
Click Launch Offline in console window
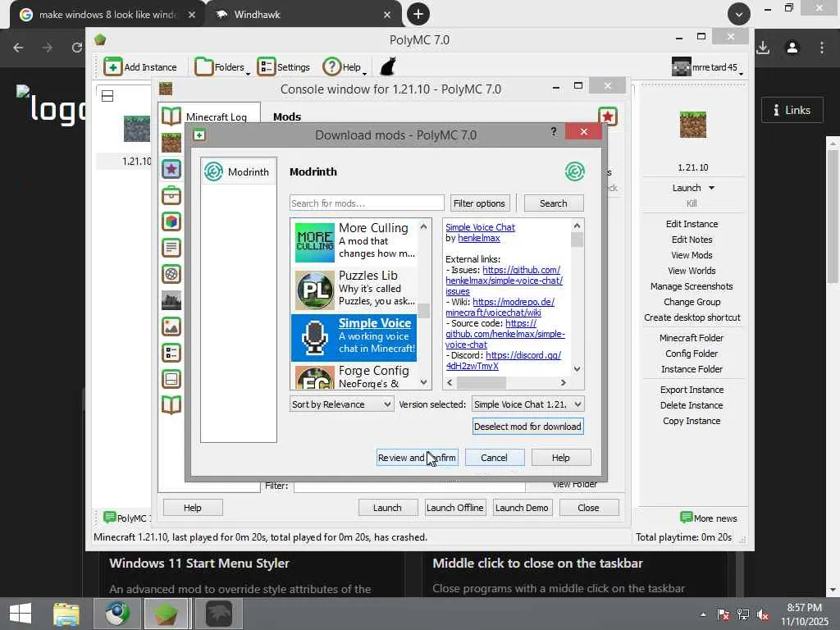coord(454,508)
